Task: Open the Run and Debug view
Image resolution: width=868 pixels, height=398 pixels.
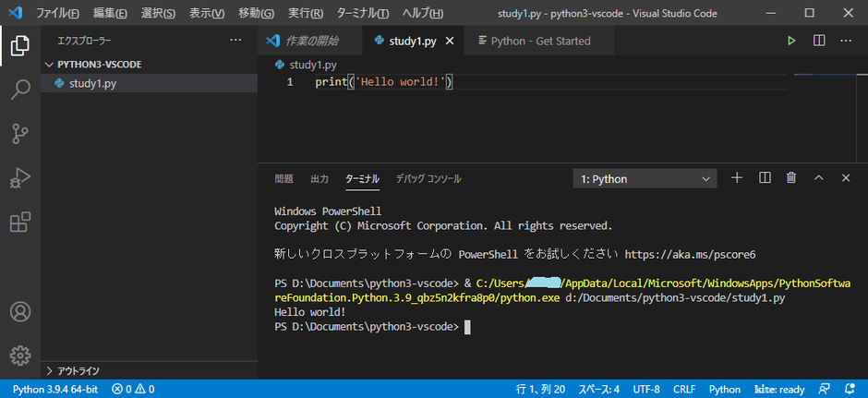Action: pyautogui.click(x=20, y=179)
